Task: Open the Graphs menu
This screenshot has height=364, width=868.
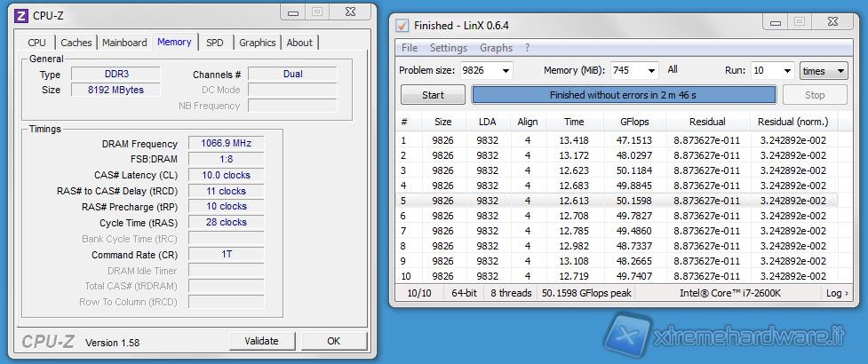Action: click(x=496, y=48)
